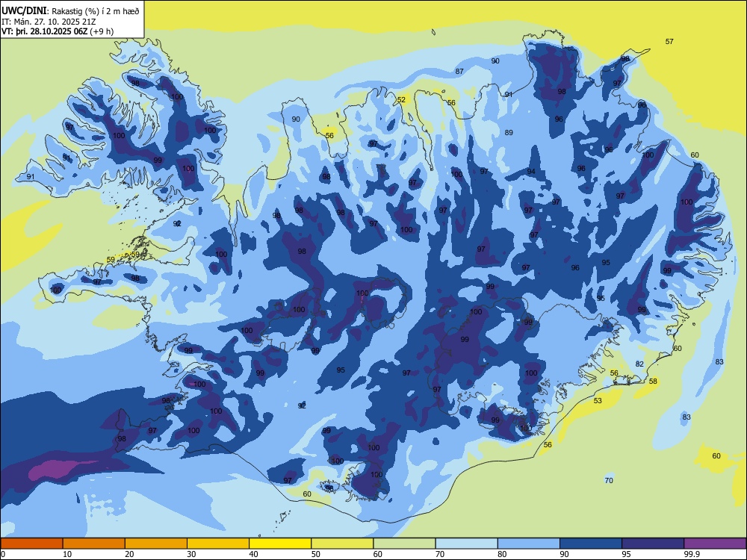Viewport: 747px width, 560px height.
Task: Click the map value '70' in the southeast sea
Action: [x=609, y=480]
